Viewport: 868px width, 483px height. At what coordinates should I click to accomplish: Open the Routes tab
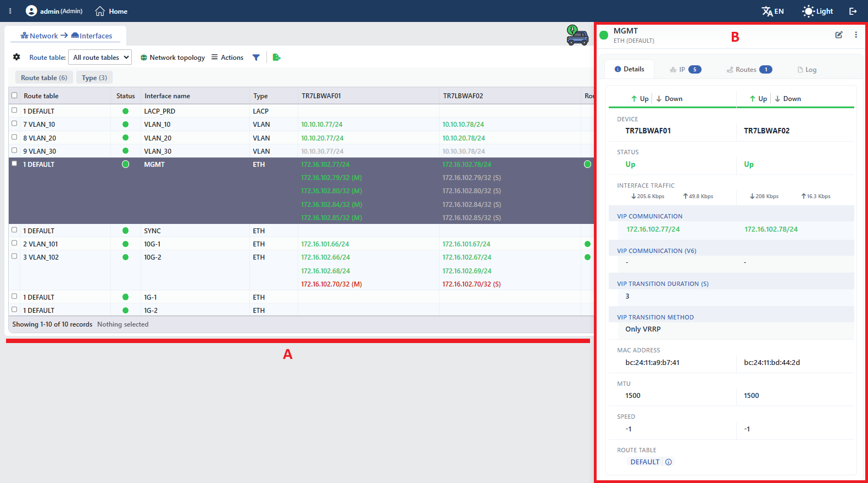tap(749, 70)
